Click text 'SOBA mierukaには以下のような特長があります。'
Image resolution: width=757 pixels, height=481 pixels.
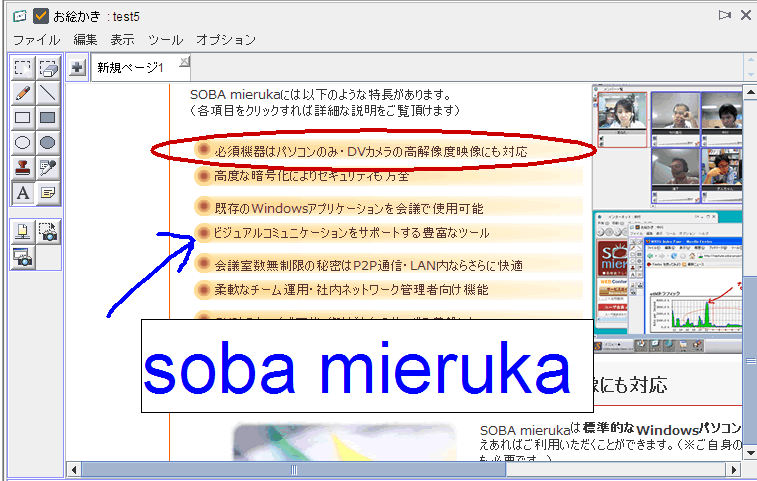[321, 95]
